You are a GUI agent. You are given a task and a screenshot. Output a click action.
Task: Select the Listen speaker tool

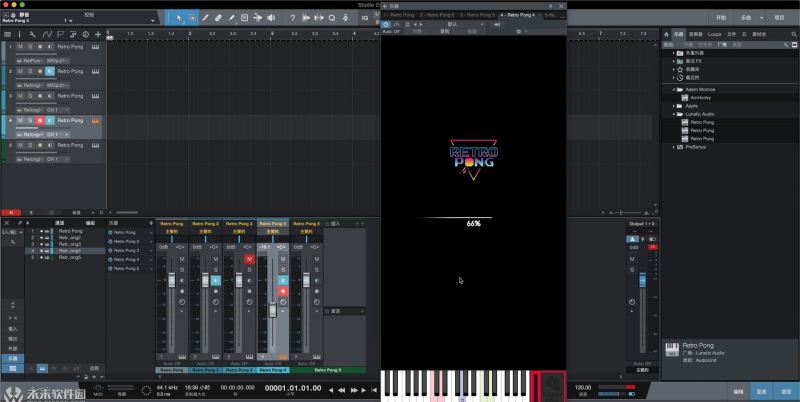(271, 18)
